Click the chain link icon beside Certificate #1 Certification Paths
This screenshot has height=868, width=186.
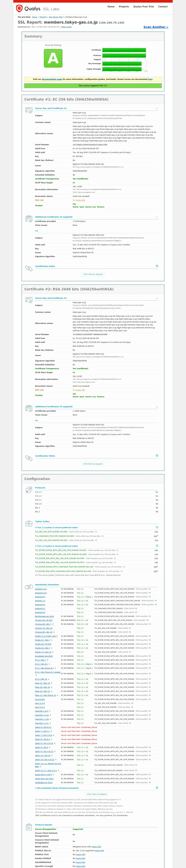pos(29,268)
